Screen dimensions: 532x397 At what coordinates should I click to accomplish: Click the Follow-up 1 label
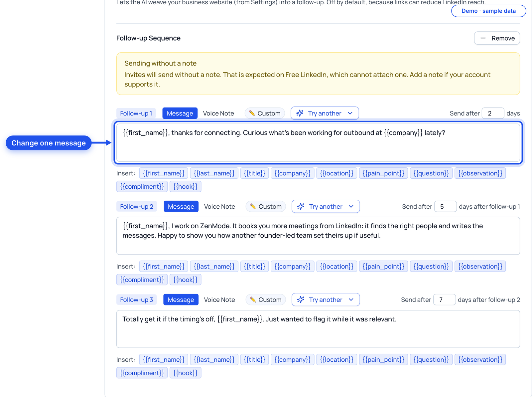(136, 113)
